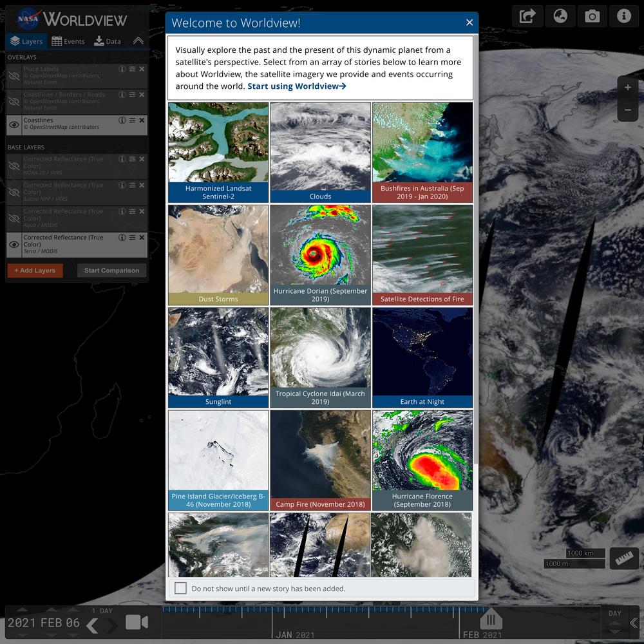This screenshot has width=644, height=644.
Task: Open the share link icon
Action: (527, 17)
